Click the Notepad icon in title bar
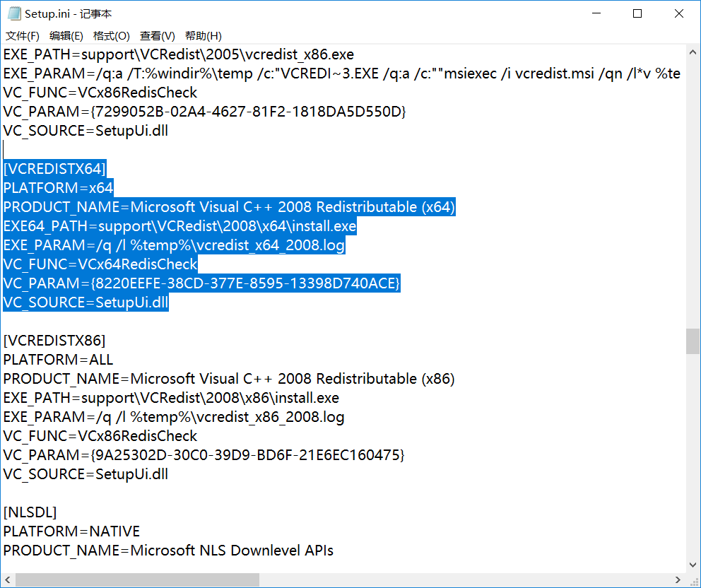The image size is (701, 588). pos(14,13)
